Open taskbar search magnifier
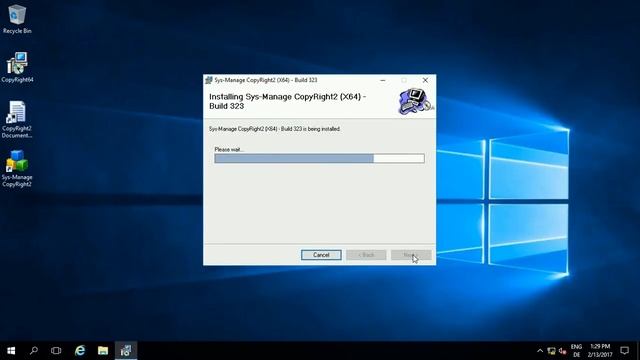640x360 pixels. click(x=34, y=351)
